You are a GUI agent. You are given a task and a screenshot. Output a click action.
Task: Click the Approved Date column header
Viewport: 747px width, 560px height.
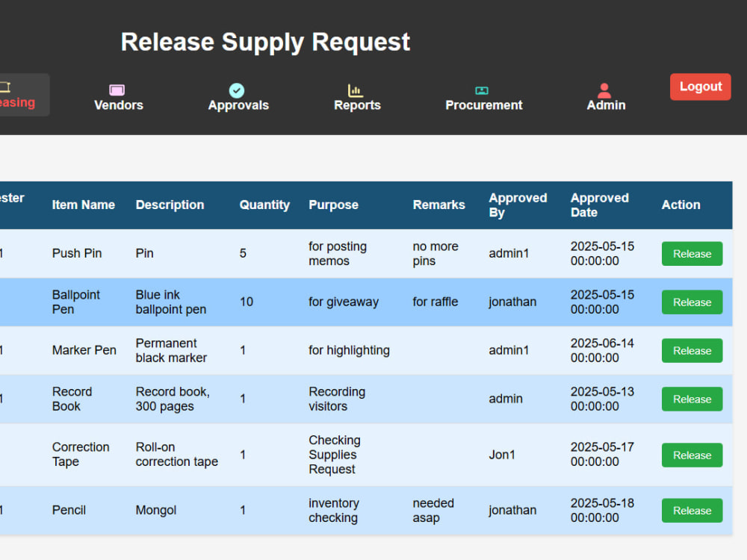[600, 205]
